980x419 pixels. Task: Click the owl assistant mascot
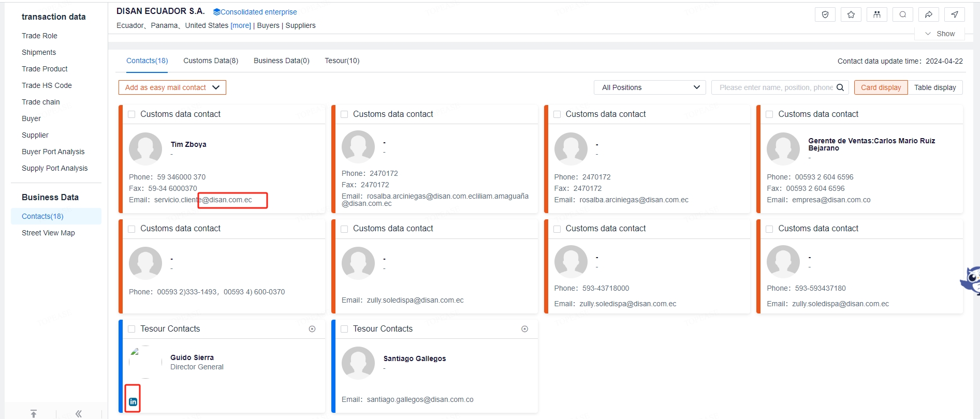971,281
